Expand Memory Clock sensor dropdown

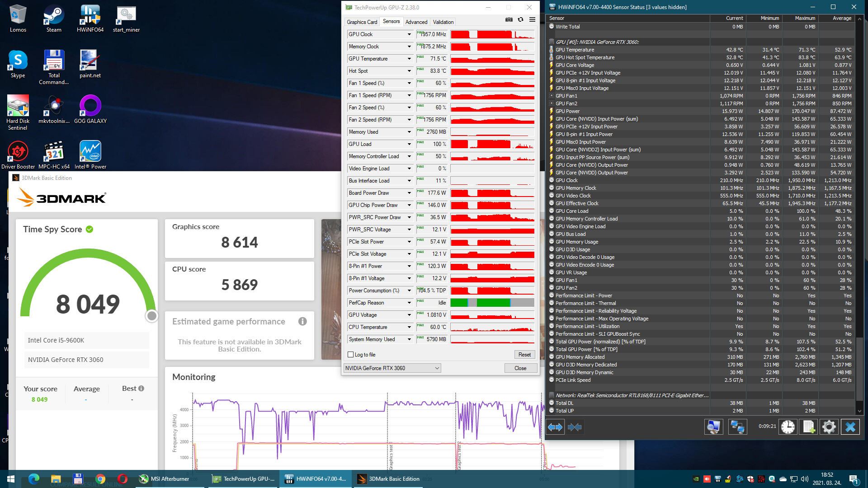[409, 47]
